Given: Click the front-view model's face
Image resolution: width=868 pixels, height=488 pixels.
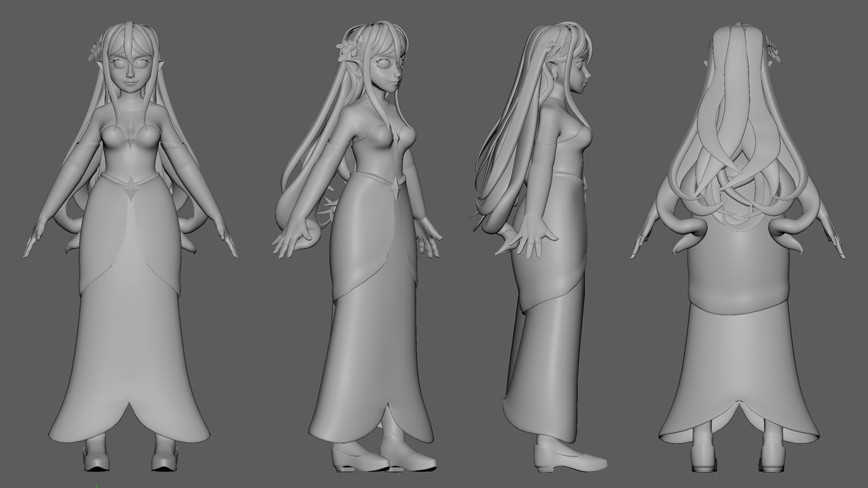Looking at the screenshot, I should coord(130,73).
